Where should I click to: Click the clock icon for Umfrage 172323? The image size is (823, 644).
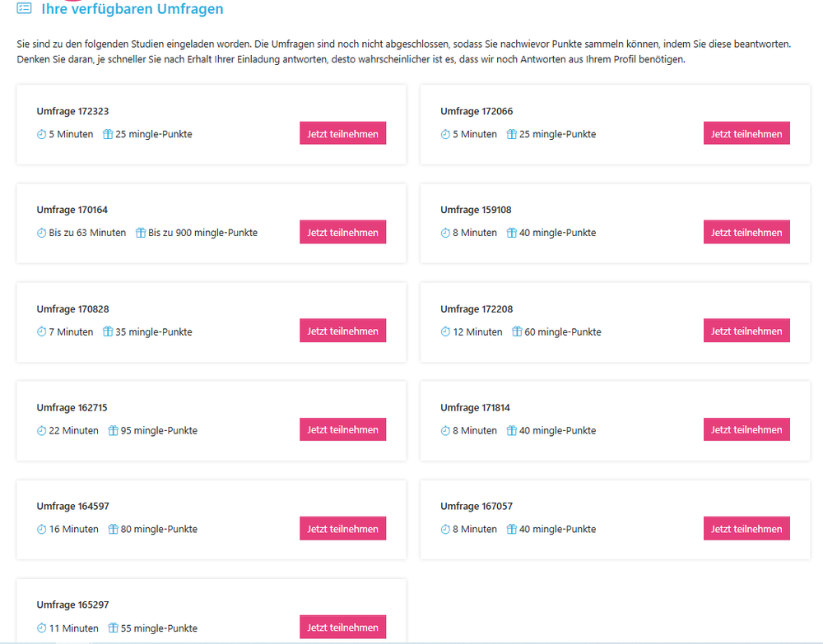41,134
